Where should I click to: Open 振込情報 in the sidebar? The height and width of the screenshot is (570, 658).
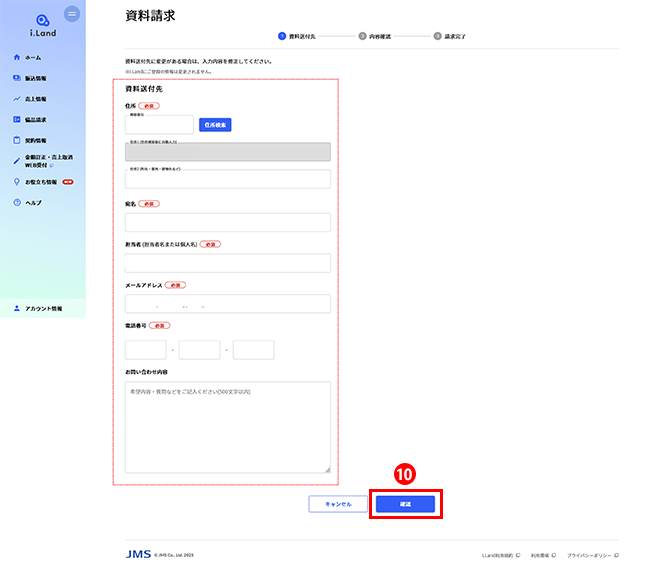tap(35, 78)
